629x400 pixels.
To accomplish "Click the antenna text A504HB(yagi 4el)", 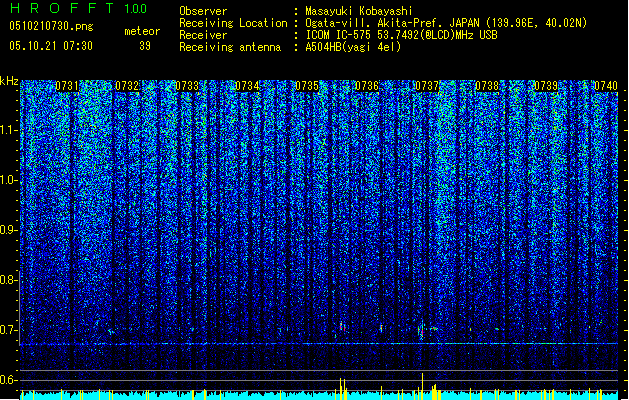I will click(x=353, y=47).
